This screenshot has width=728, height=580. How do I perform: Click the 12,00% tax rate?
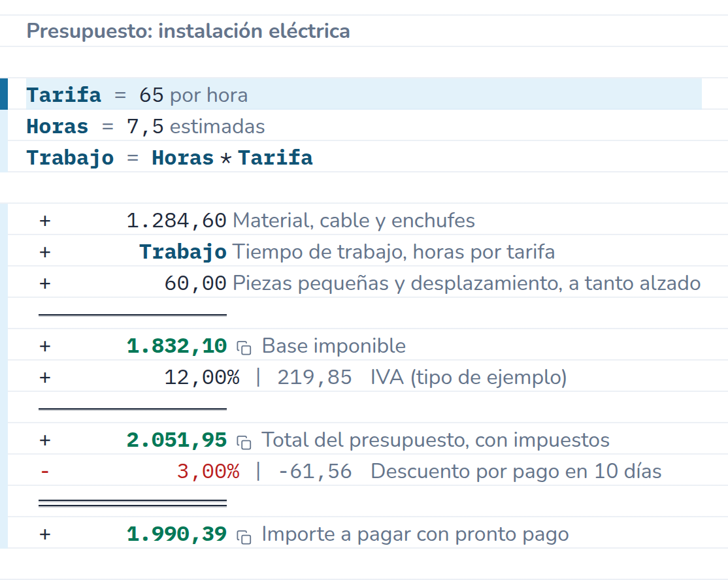(x=202, y=378)
